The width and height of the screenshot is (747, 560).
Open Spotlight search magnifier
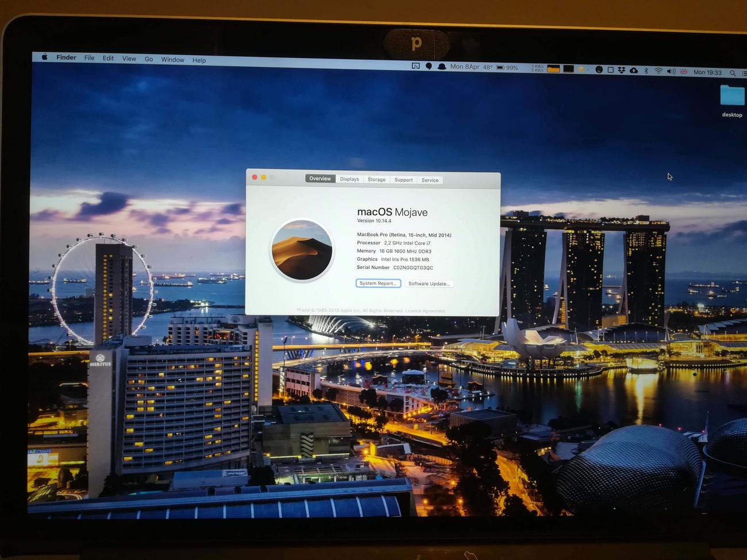coord(733,73)
